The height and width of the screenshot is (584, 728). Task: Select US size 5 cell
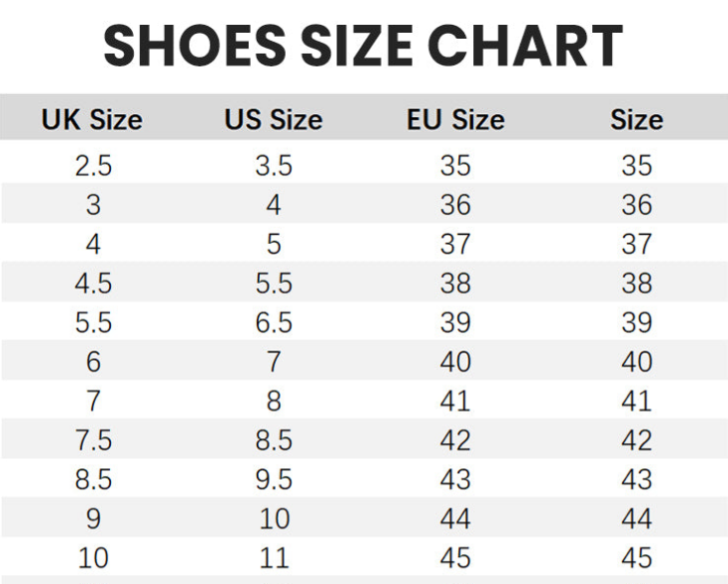tap(274, 244)
